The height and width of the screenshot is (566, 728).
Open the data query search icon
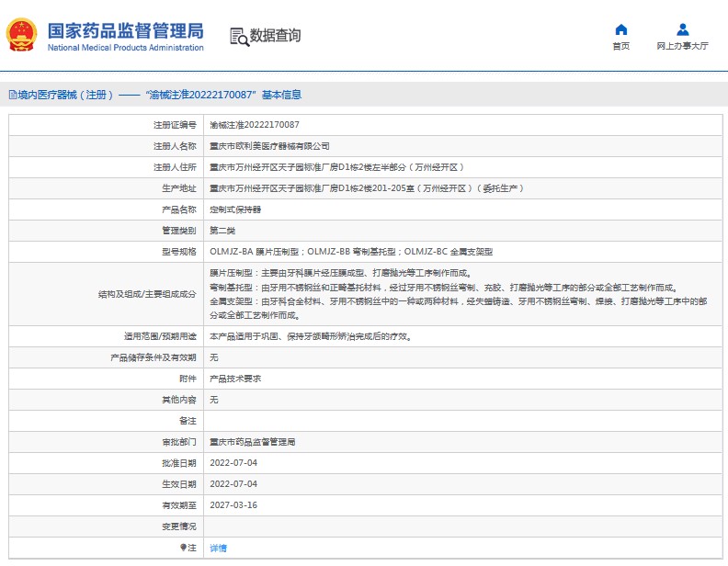(x=240, y=37)
